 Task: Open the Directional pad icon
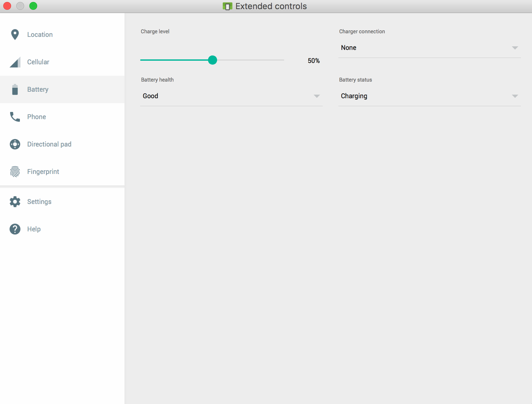[15, 144]
